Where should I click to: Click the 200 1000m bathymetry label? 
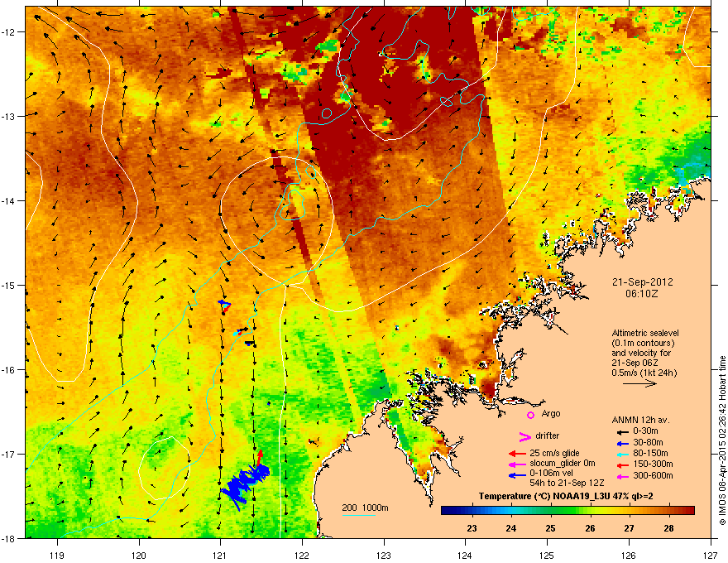tap(365, 508)
